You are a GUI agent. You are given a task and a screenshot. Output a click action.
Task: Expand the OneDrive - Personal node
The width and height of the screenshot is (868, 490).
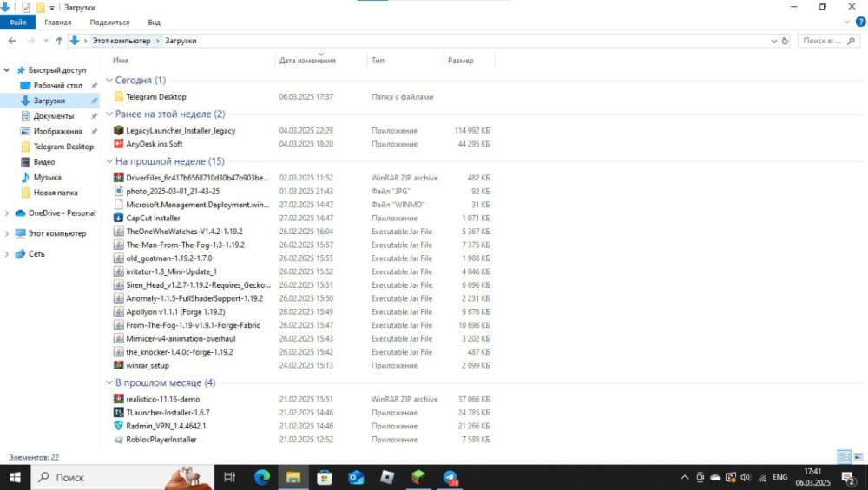click(7, 213)
